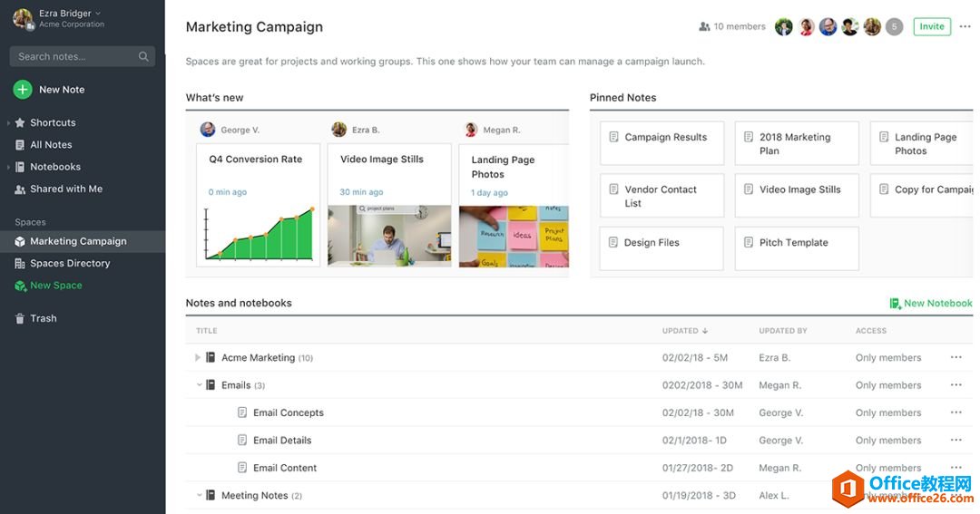Click the search magnifier icon in sidebar

point(143,56)
